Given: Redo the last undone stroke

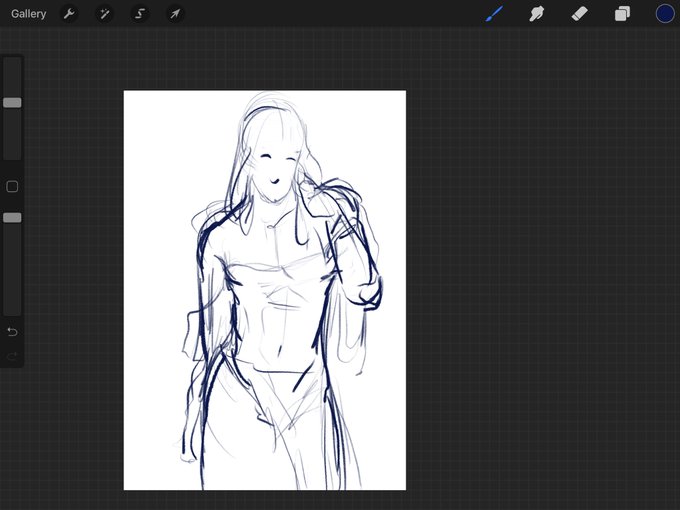Looking at the screenshot, I should tap(12, 356).
